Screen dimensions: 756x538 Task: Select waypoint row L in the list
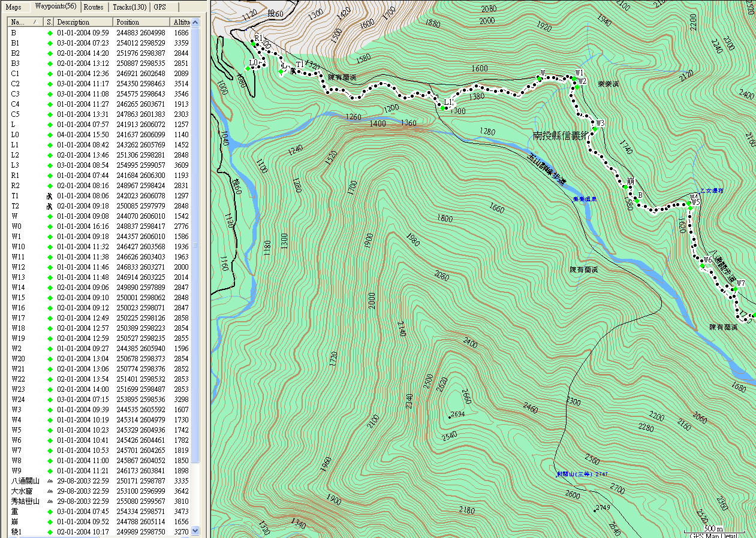pyautogui.click(x=100, y=125)
